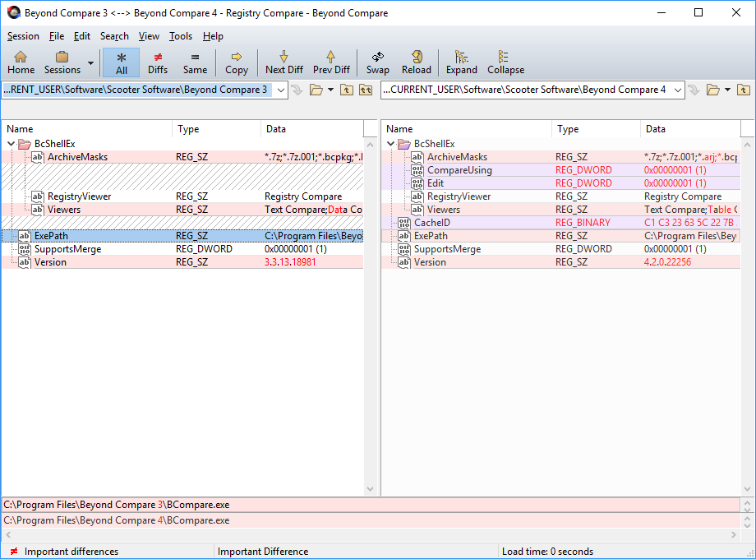Open the Sessions dropdown arrow
756x559 pixels.
click(x=90, y=62)
